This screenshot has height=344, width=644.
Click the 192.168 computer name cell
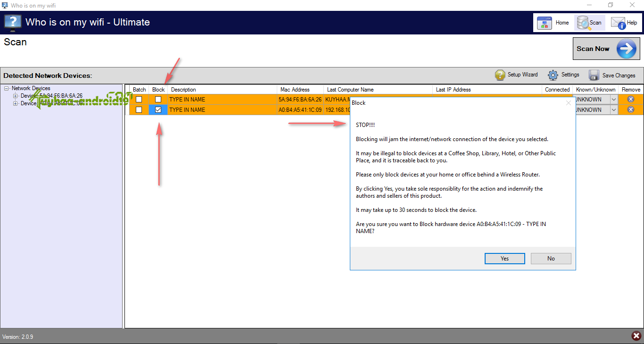coord(337,109)
